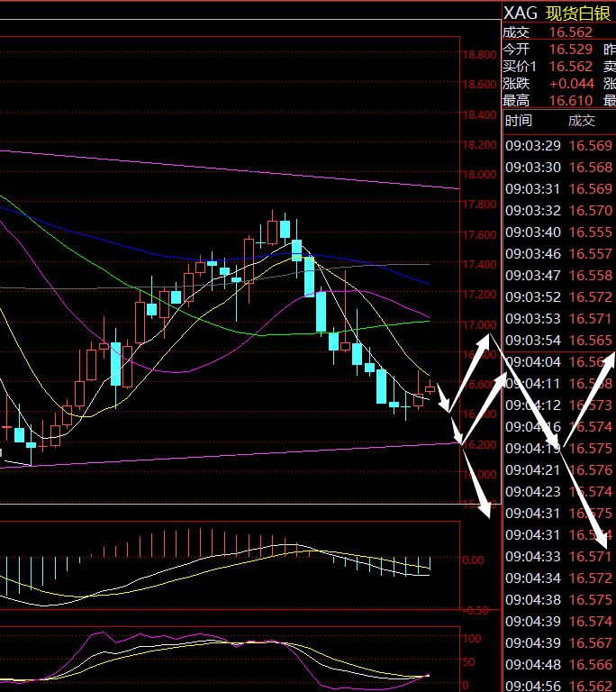Select the tick row timed 09:04:33

[559, 557]
